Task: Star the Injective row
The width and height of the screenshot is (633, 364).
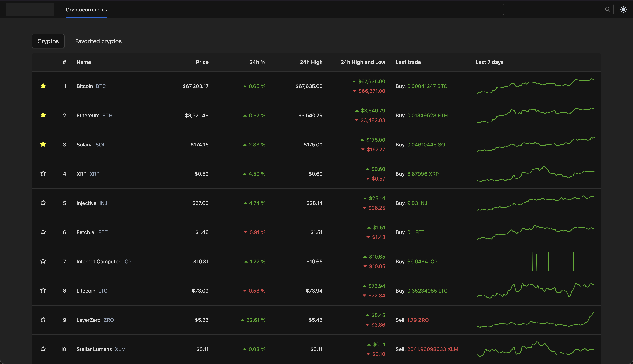Action: coord(43,203)
